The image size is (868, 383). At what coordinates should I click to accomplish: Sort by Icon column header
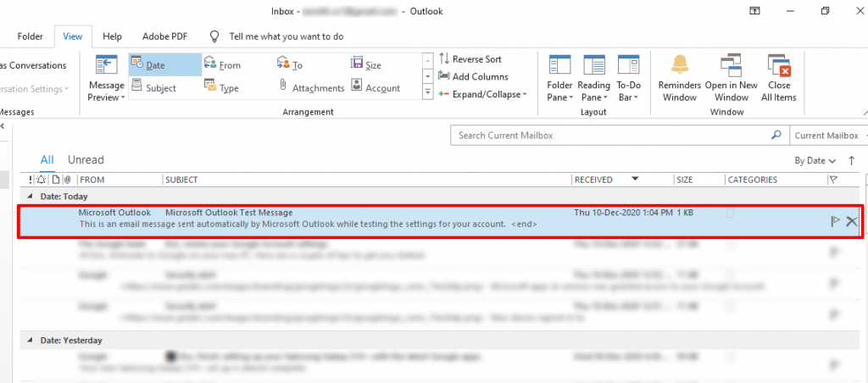click(x=55, y=180)
